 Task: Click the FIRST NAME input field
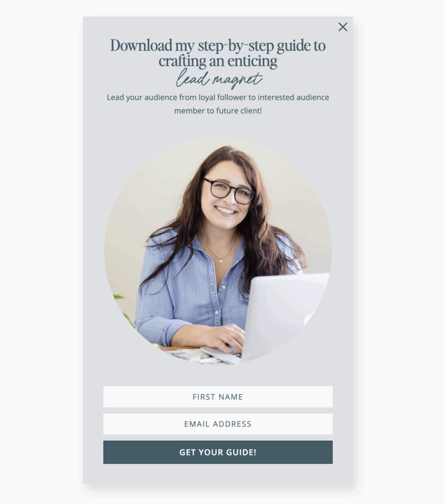point(218,397)
